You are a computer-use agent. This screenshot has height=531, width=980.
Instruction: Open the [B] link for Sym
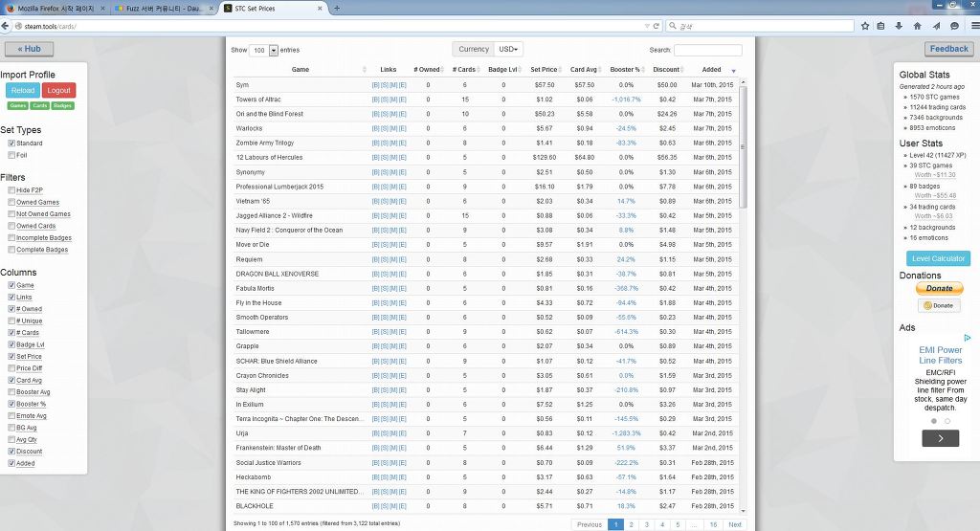click(x=375, y=85)
